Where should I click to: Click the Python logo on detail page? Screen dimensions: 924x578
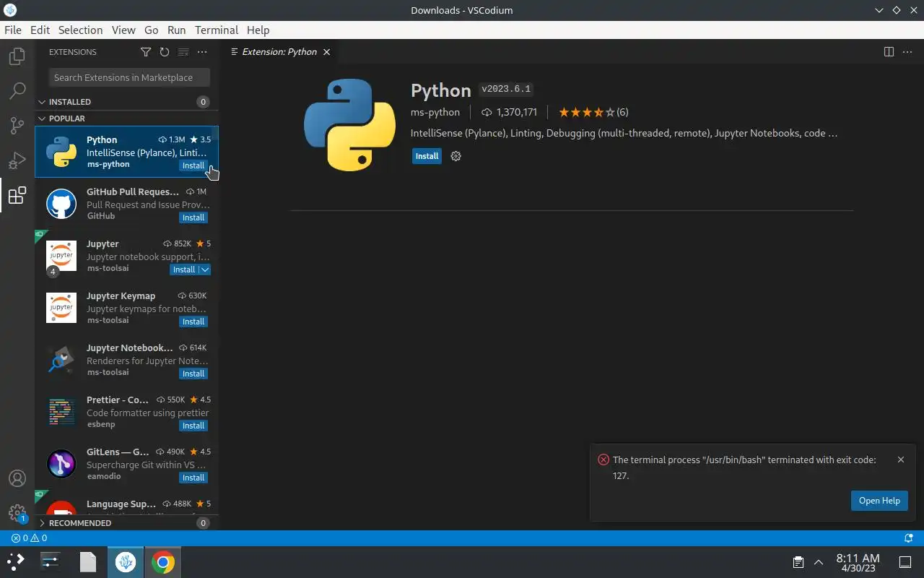(349, 124)
